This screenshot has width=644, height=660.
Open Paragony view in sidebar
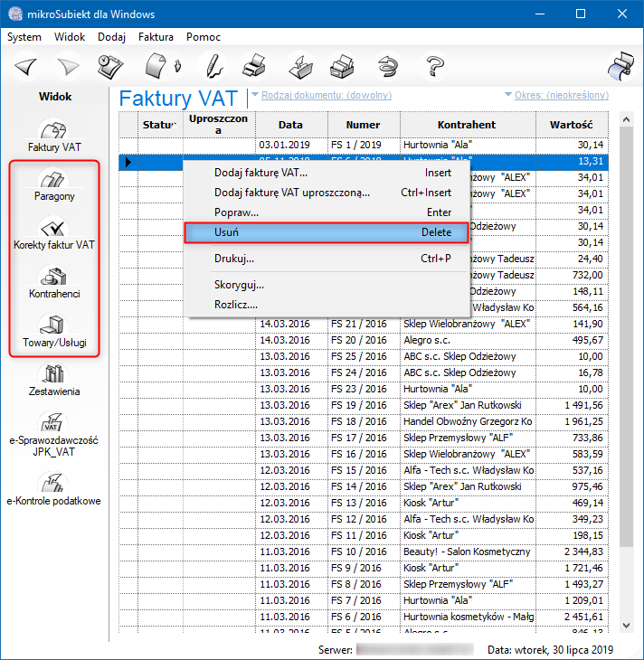[x=54, y=184]
